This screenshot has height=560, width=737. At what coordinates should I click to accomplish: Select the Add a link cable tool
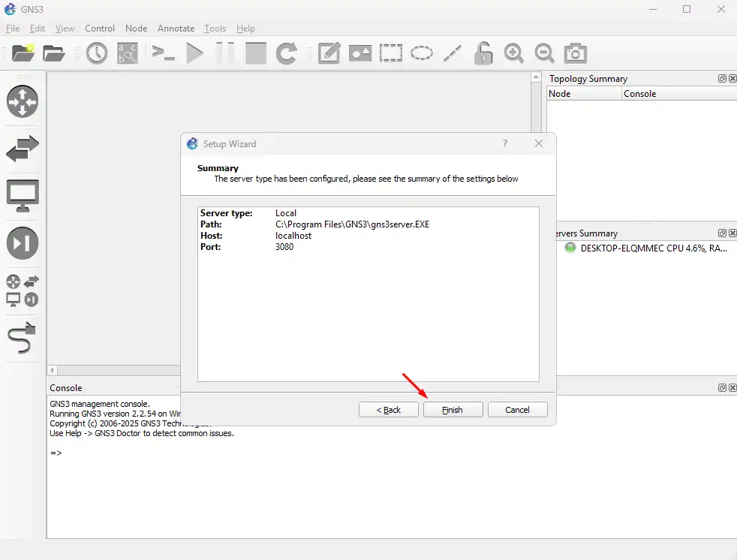[23, 339]
